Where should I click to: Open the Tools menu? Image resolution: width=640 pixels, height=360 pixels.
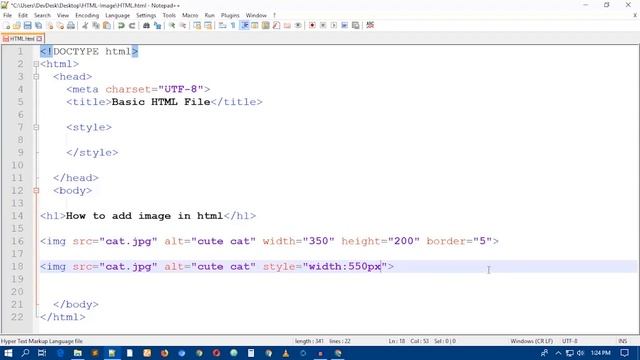pyautogui.click(x=169, y=15)
